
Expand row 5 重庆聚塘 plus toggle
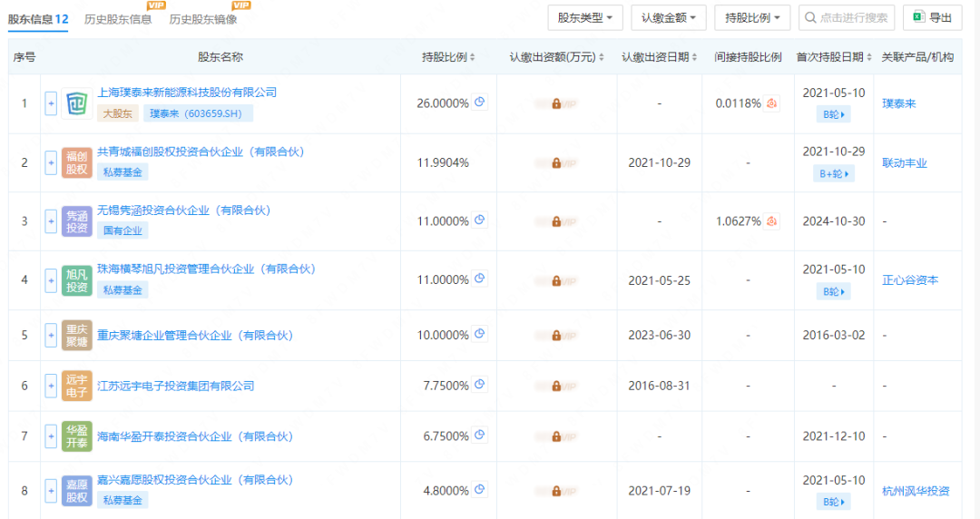point(51,335)
